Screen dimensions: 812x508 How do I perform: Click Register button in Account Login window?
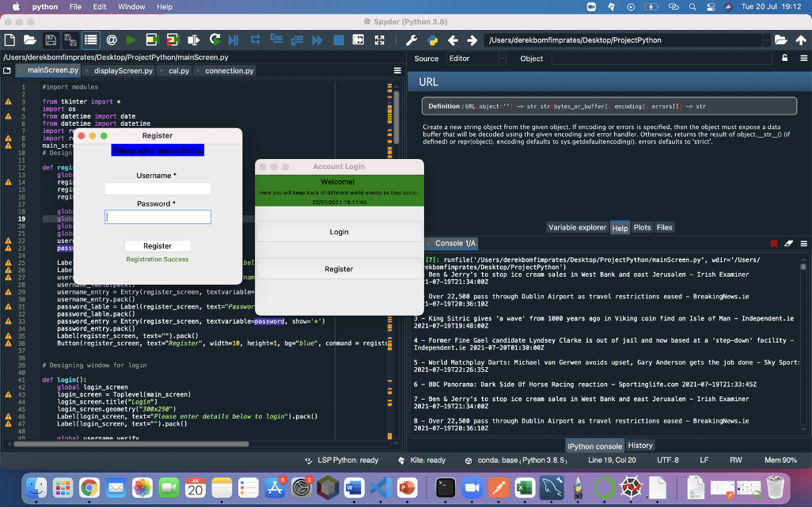340,269
